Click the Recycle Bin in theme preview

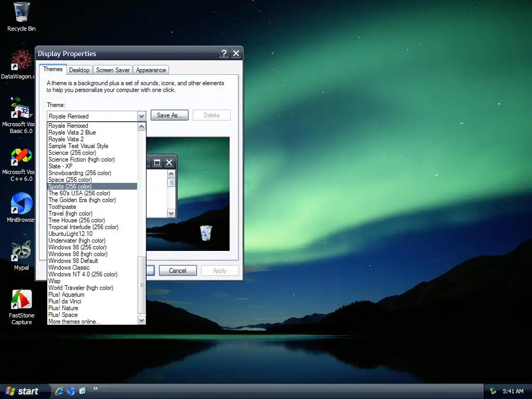(x=206, y=233)
